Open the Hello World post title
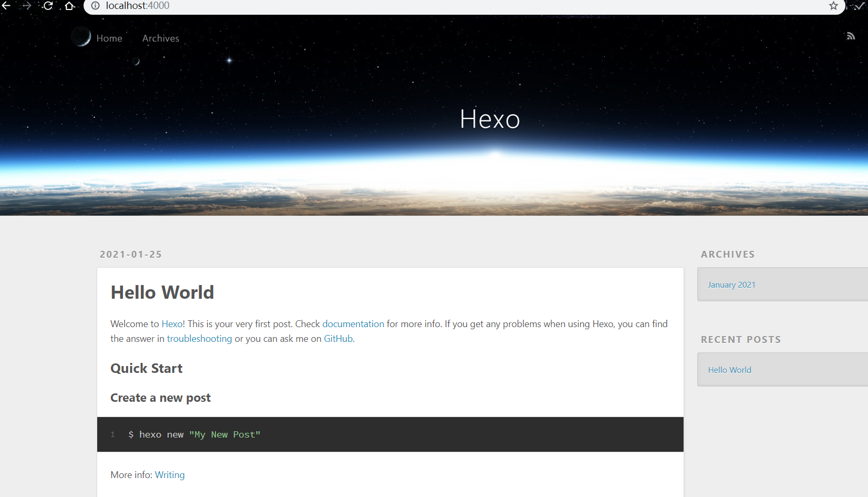This screenshot has height=497, width=868. 162,292
